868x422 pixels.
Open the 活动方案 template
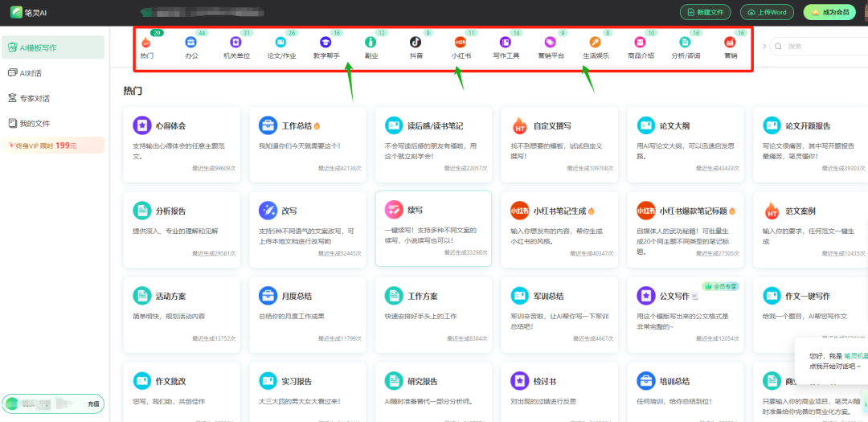(x=182, y=314)
